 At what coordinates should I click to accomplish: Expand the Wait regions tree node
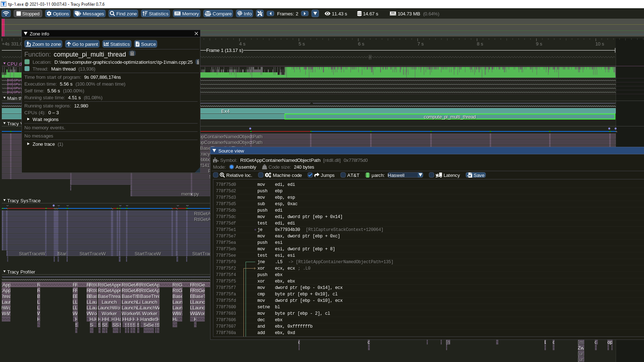tap(28, 119)
